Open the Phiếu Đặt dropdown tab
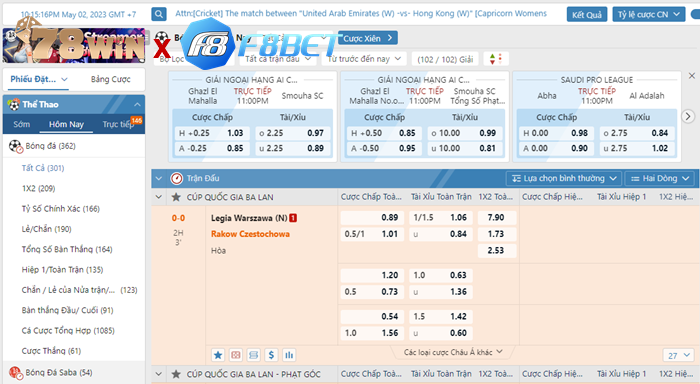Image resolution: width=700 pixels, height=384 pixels. 38,79
